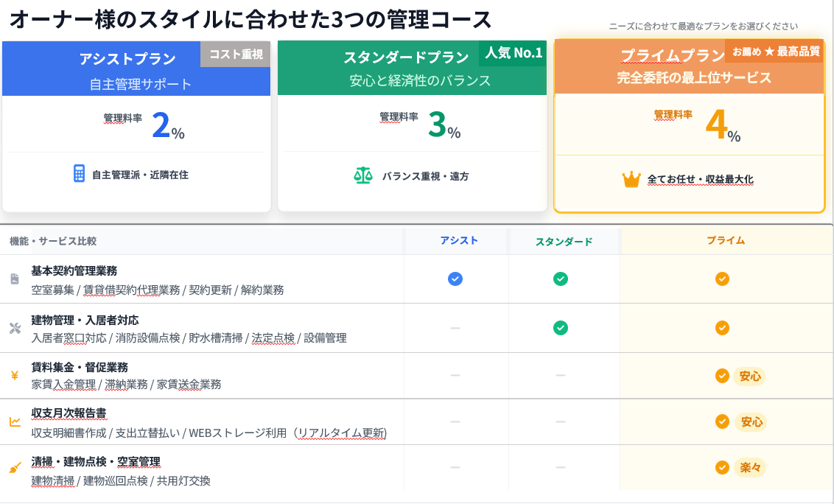Viewport: 834px width, 504px height.
Task: Click 安心 badge in 賃料集金・督促業務 row
Action: coord(750,377)
